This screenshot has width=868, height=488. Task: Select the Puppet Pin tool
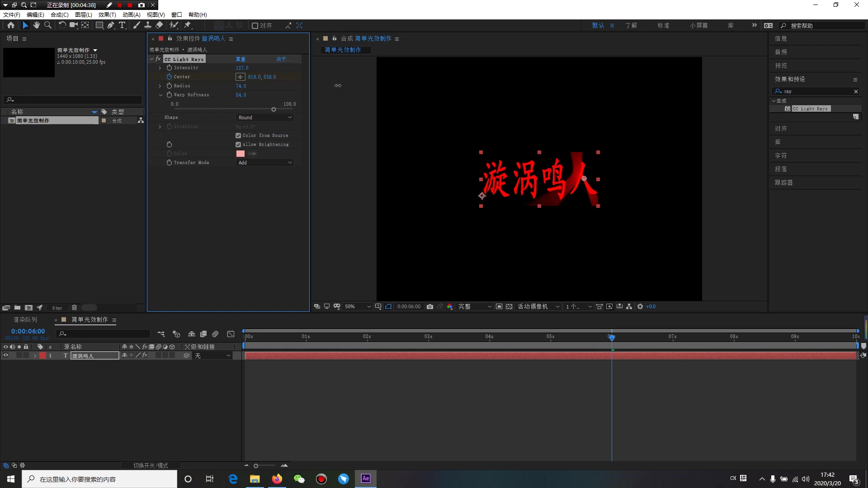(x=188, y=25)
